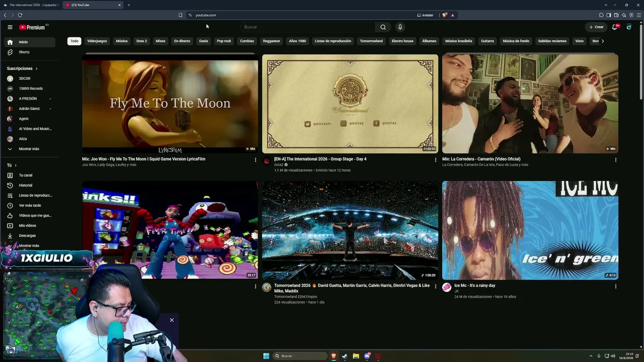Play the La Corredera video thumbnail
644x362 pixels.
click(530, 104)
